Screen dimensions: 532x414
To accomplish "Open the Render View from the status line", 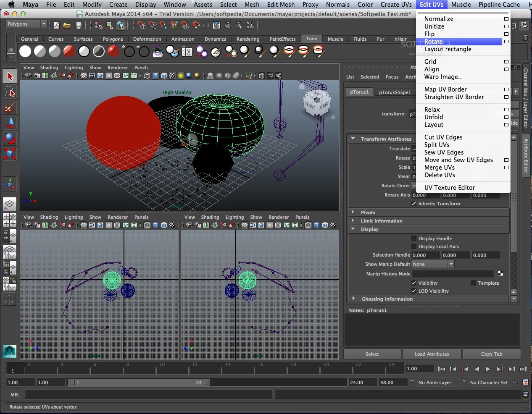I will (217, 25).
